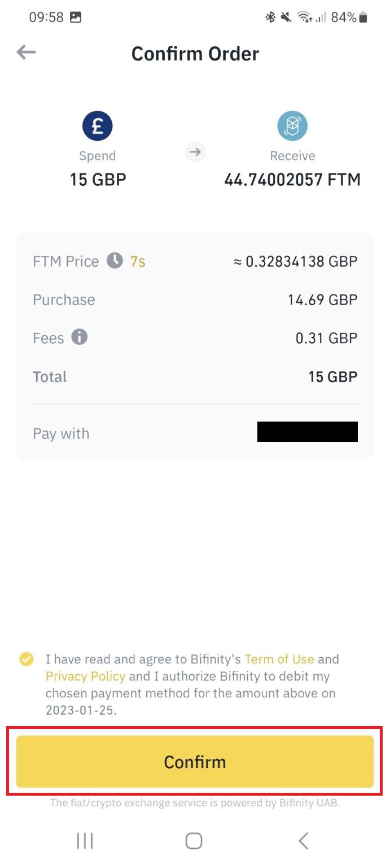
Task: Tap the picture notification icon in status bar
Action: pyautogui.click(x=76, y=18)
